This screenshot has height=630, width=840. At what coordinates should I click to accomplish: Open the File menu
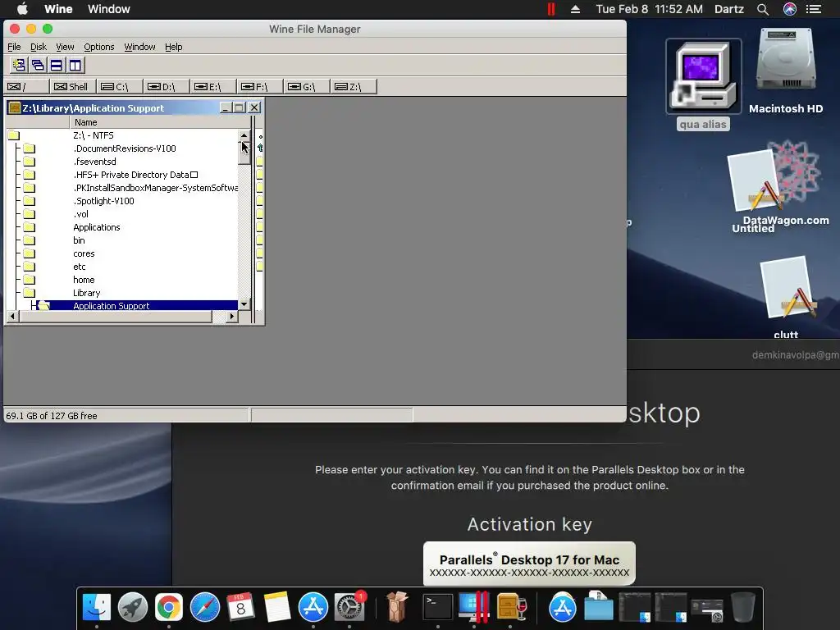[x=14, y=47]
